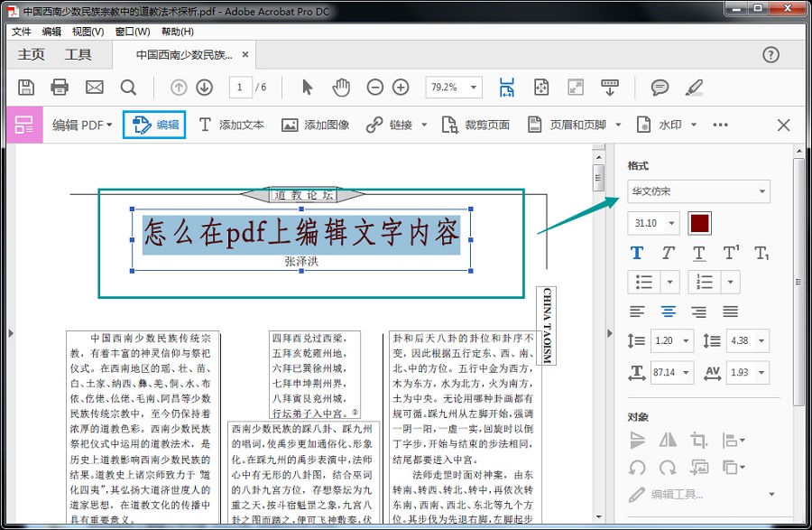Viewport: 812px width, 530px height.
Task: Flip object horizontally in Objects section
Action: 668,441
